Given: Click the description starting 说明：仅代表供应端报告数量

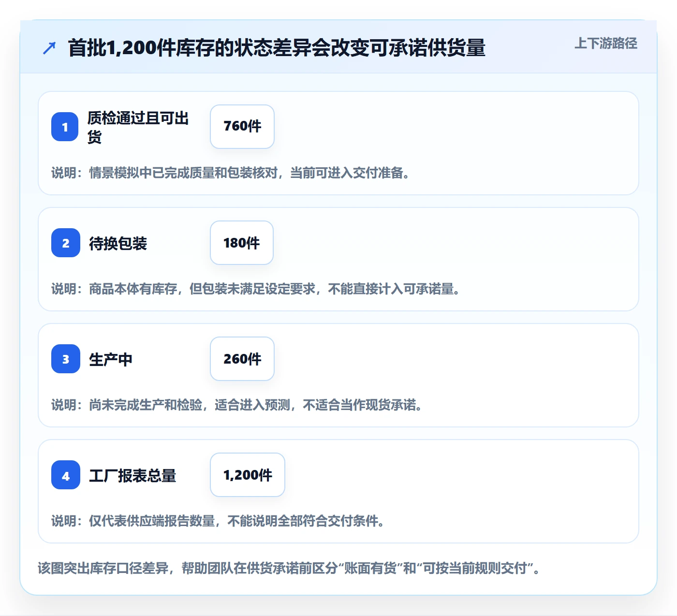Looking at the screenshot, I should point(218,521).
